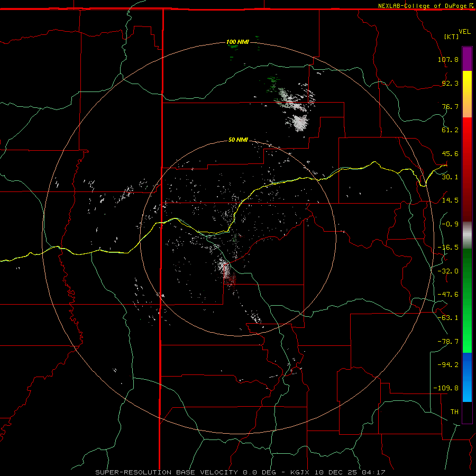The image size is (476, 476).
Task: Click the blue segment of velocity color bar
Action: click(x=467, y=377)
